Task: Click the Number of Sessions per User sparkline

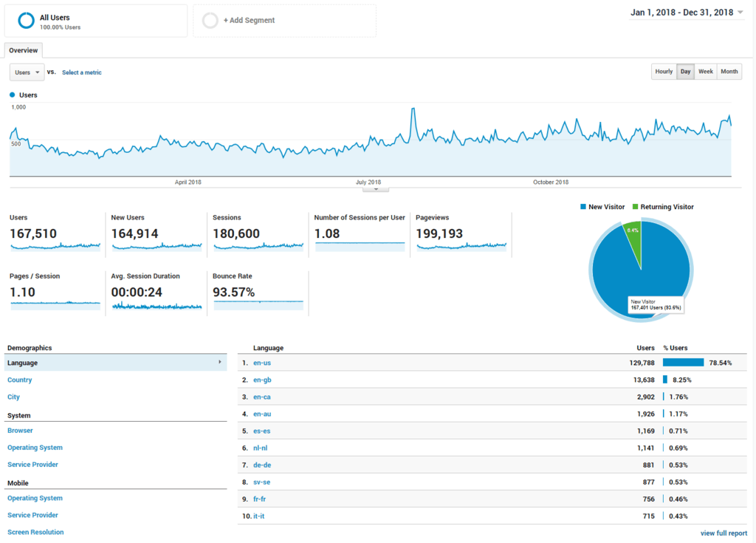Action: coord(360,247)
